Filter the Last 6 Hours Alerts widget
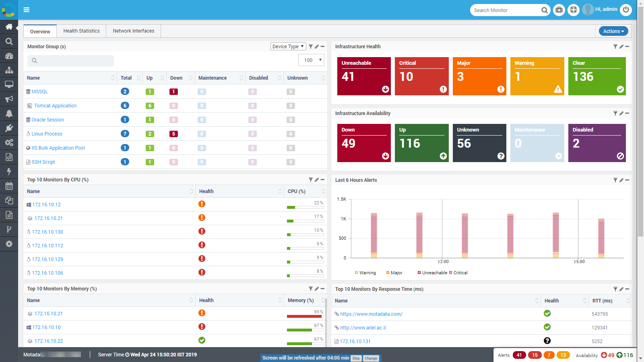The width and height of the screenshot is (644, 362). [x=615, y=180]
